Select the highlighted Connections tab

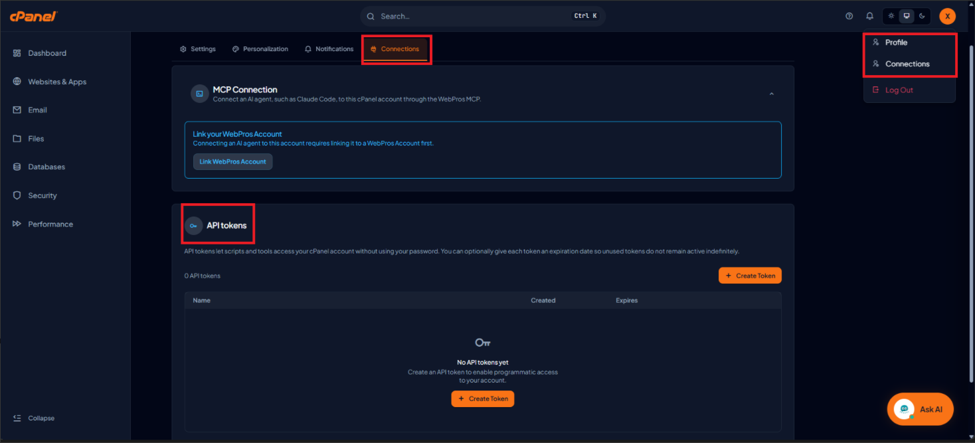coord(394,49)
